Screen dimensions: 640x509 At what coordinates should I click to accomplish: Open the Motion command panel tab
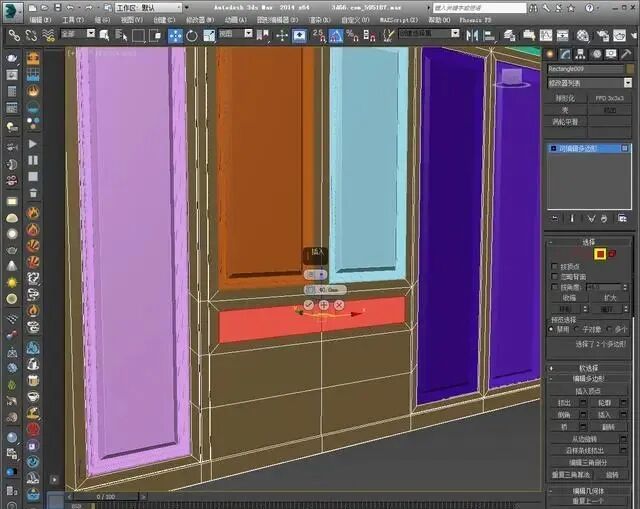coord(597,54)
